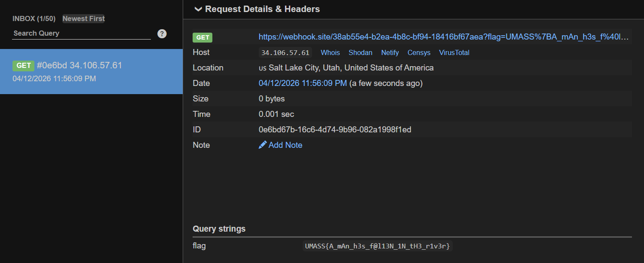Image resolution: width=644 pixels, height=263 pixels.
Task: Scan the host with VirusTotal
Action: tap(454, 52)
